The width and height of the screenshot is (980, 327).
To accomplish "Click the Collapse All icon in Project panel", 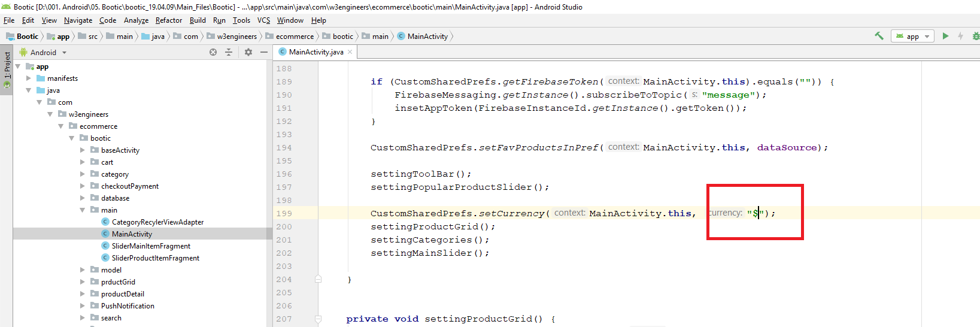I will click(229, 52).
